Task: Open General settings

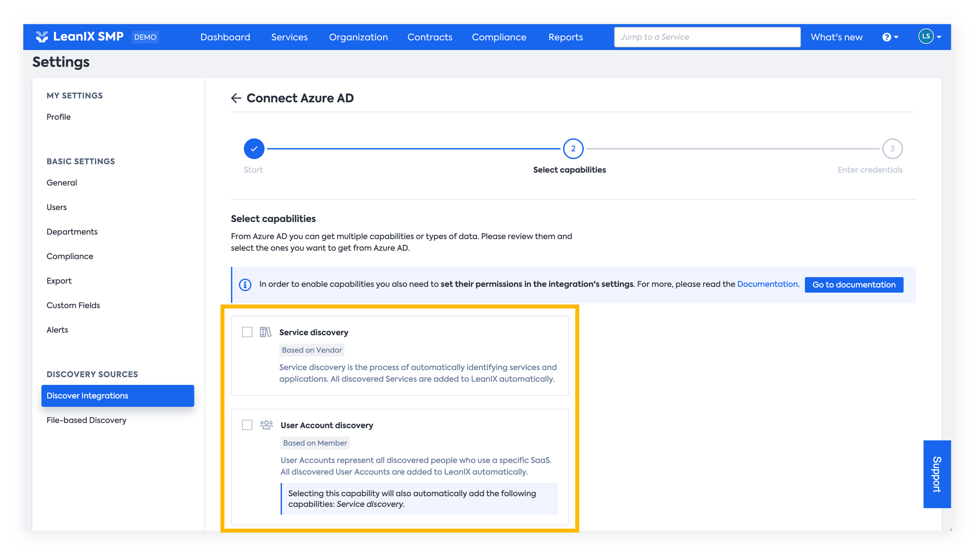Action: point(62,183)
